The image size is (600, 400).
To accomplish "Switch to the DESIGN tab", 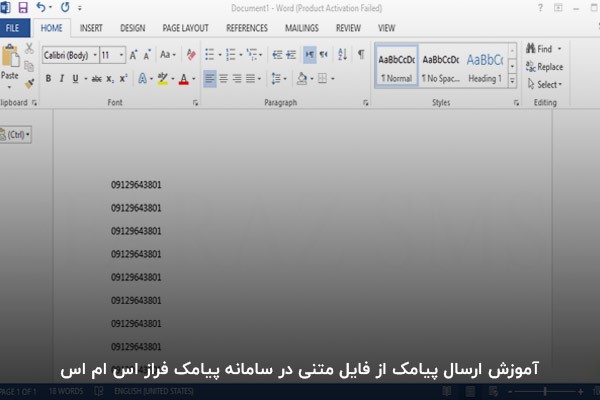I will tap(132, 28).
